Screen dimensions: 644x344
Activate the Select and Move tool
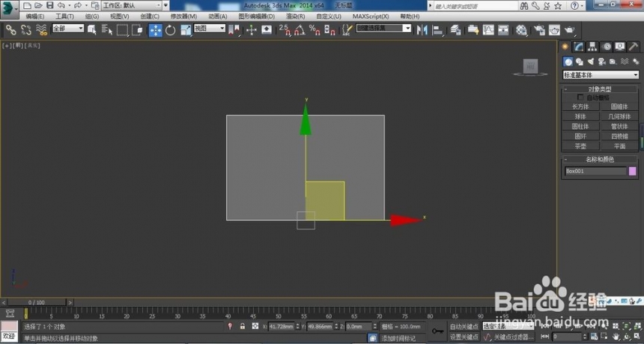click(x=155, y=30)
